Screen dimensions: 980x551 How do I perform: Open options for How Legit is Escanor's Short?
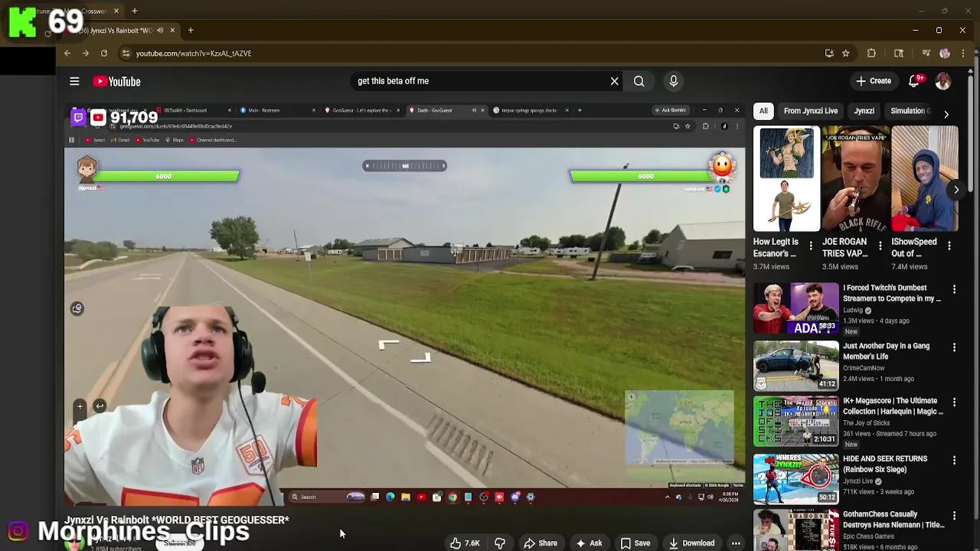tap(811, 246)
